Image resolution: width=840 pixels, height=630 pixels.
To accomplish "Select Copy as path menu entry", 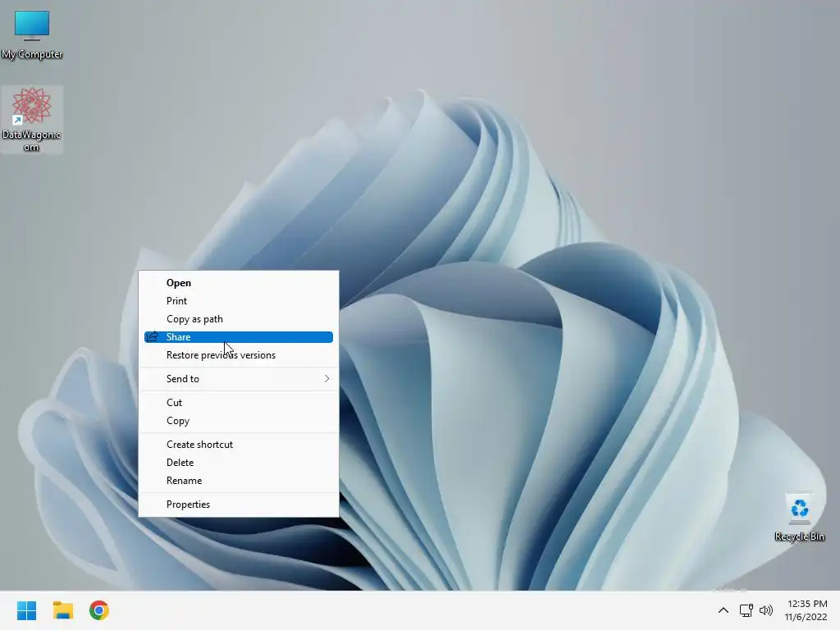I will (239, 319).
